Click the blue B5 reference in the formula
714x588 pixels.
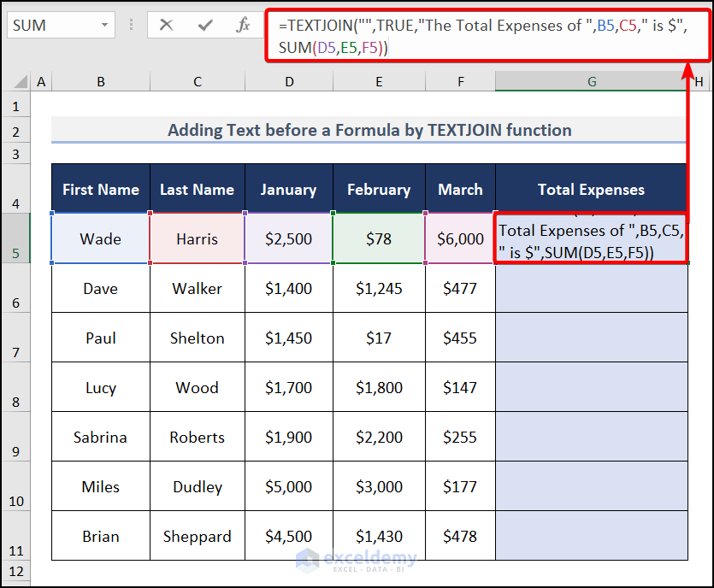pos(606,26)
